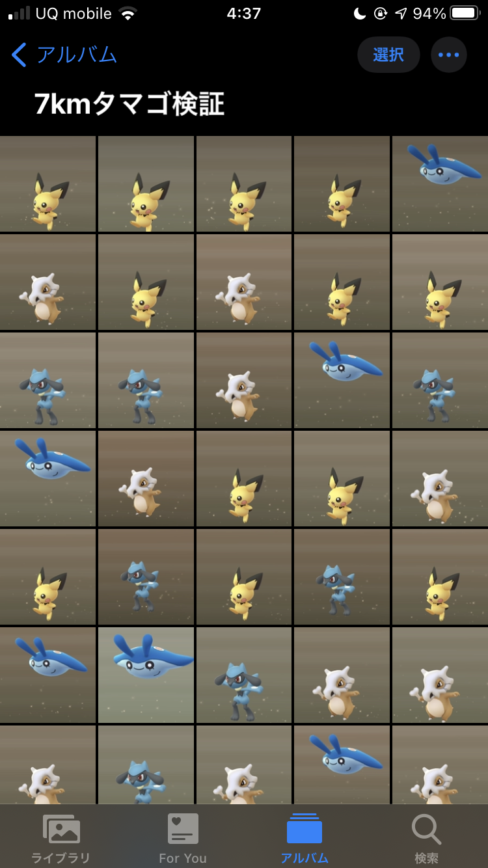488x868 pixels.
Task: Open first Cubone photo in second row
Action: (x=48, y=282)
